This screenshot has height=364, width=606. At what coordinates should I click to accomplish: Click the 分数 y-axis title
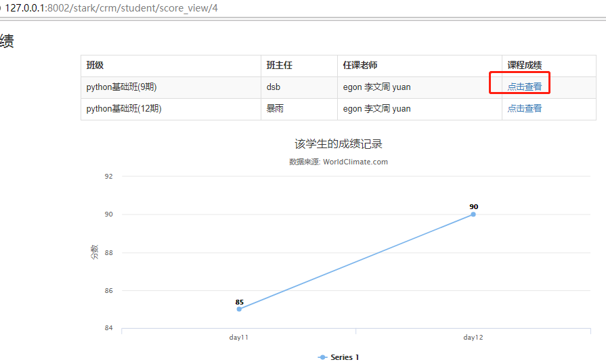click(x=94, y=252)
